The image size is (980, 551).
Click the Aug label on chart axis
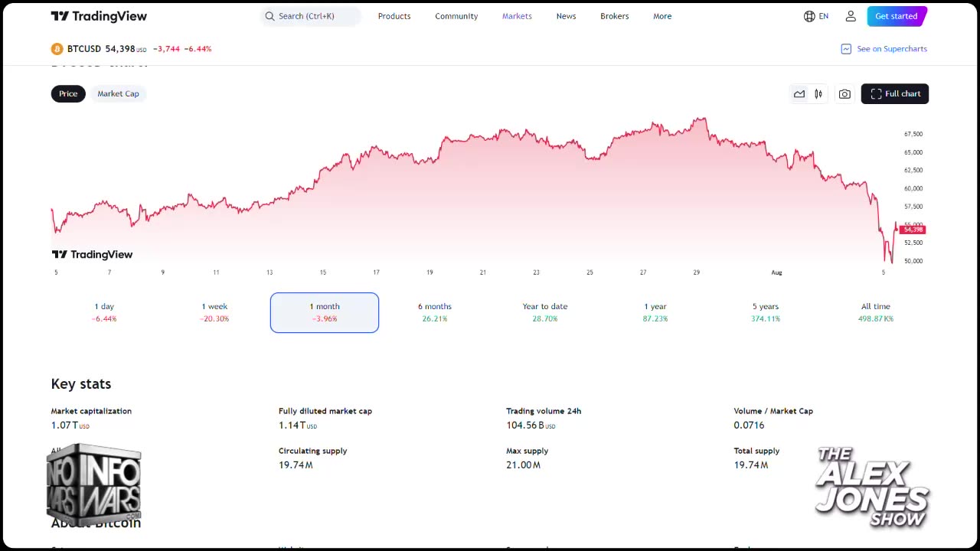click(x=776, y=272)
